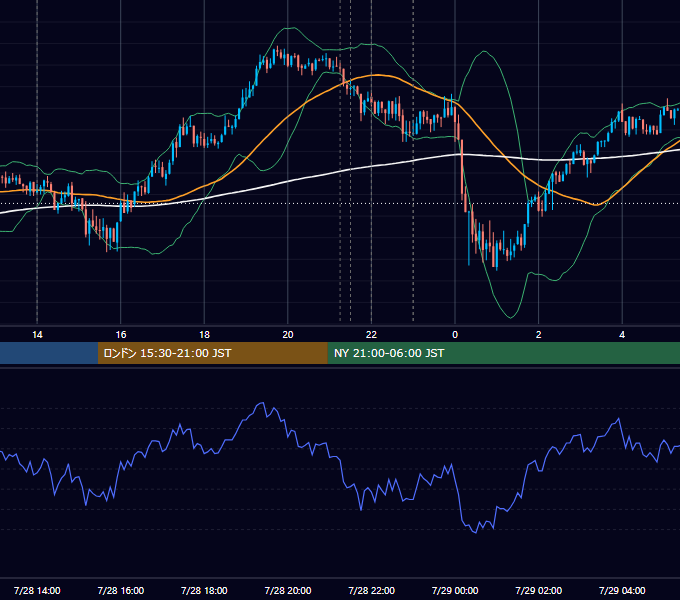Click the 7/28 16:00 date label

click(x=121, y=590)
